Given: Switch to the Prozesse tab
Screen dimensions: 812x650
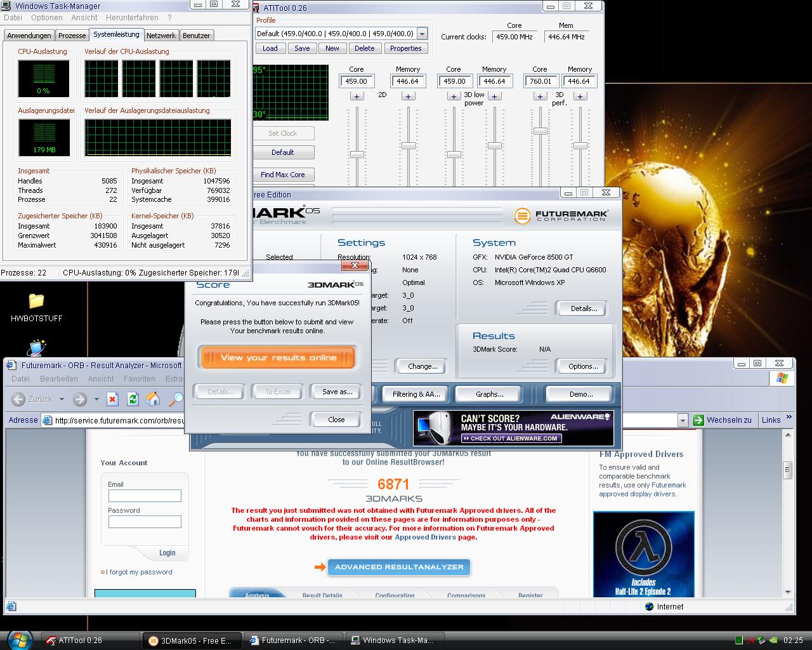Looking at the screenshot, I should click(x=72, y=36).
